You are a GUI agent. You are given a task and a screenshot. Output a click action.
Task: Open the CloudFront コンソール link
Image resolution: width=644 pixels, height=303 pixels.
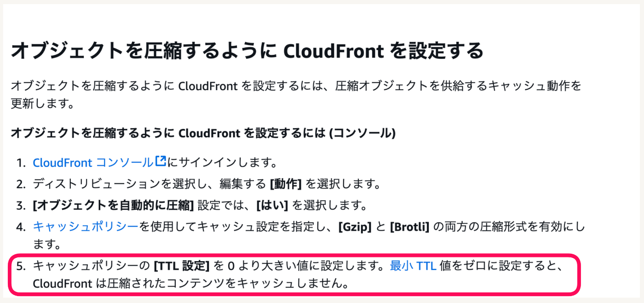(x=92, y=163)
